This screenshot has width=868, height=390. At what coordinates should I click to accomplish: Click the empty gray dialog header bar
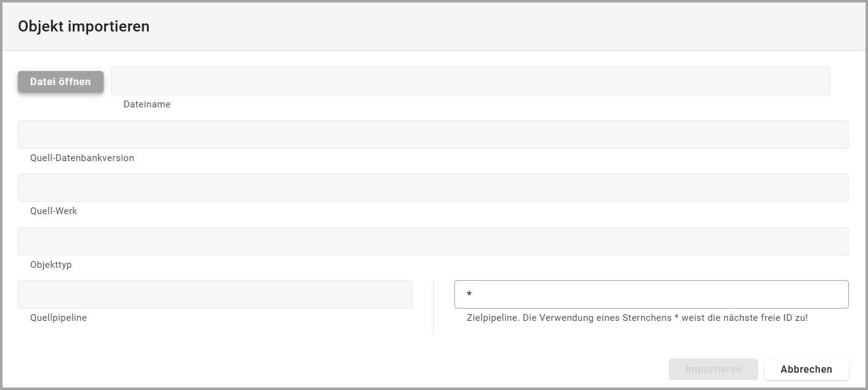click(x=493, y=27)
